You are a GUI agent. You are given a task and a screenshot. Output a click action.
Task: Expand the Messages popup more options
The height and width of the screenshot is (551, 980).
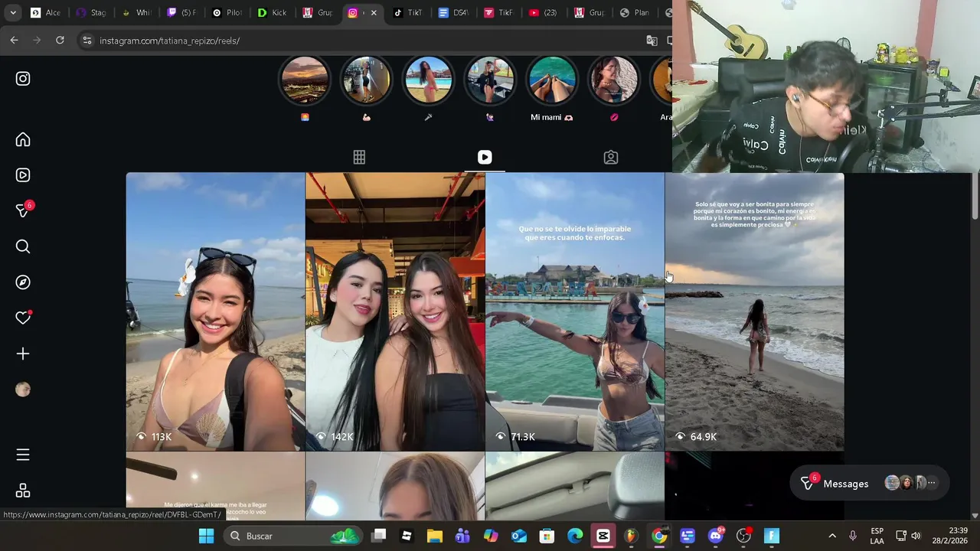tap(931, 483)
